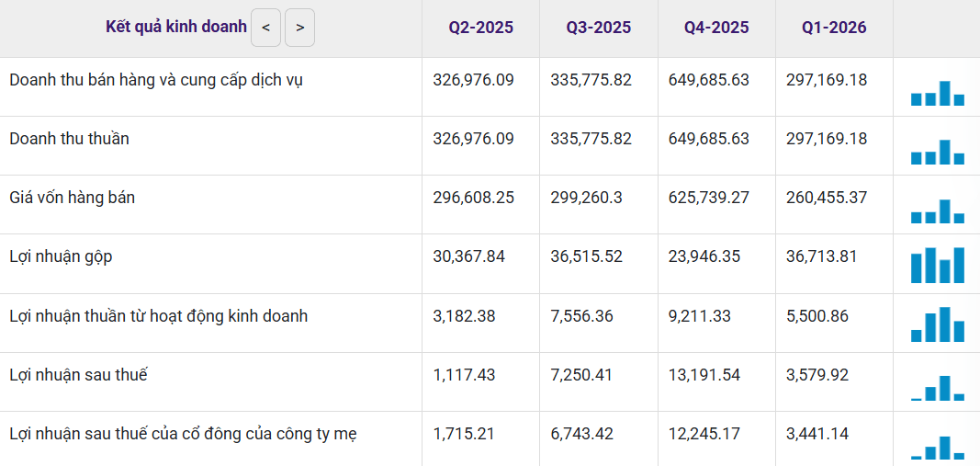980x466 pixels.
Task: Click the Q4-2025 revenue value 649,685.63
Action: 709,80
